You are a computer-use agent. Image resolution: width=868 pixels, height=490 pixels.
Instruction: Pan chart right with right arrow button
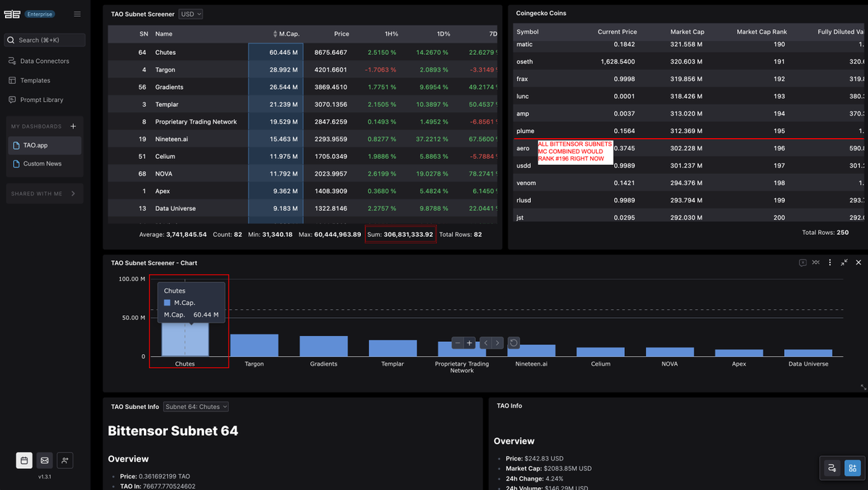pyautogui.click(x=498, y=343)
